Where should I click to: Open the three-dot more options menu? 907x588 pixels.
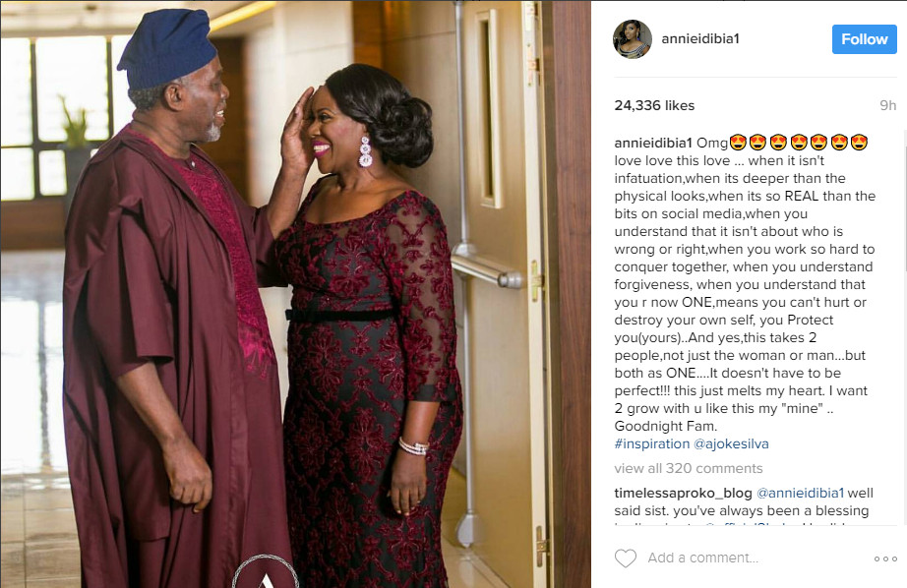[x=885, y=559]
